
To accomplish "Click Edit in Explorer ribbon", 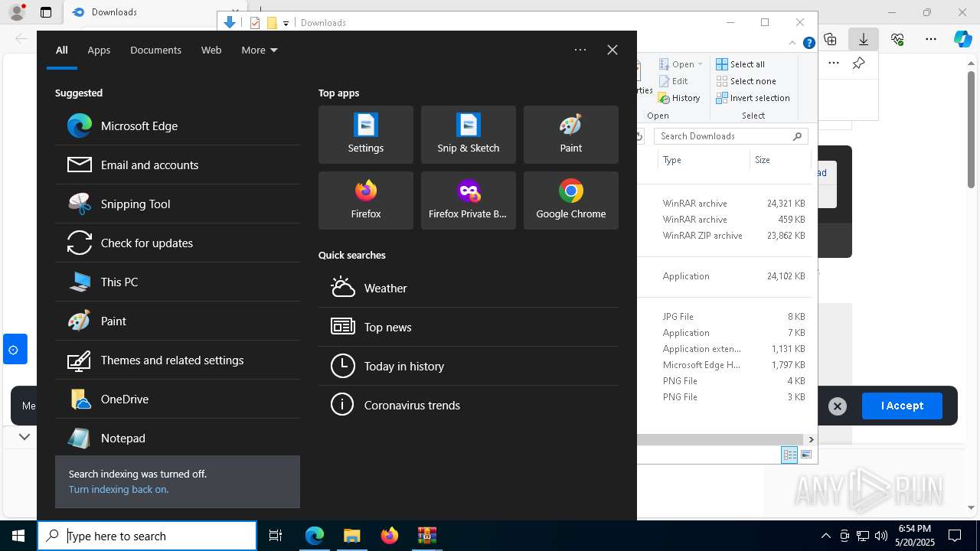I will [673, 81].
